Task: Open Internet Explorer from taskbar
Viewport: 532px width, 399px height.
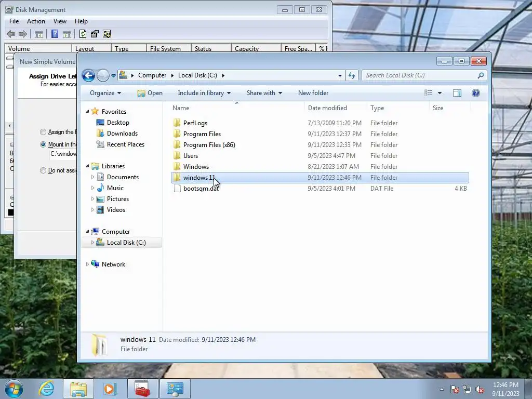Action: coord(46,389)
